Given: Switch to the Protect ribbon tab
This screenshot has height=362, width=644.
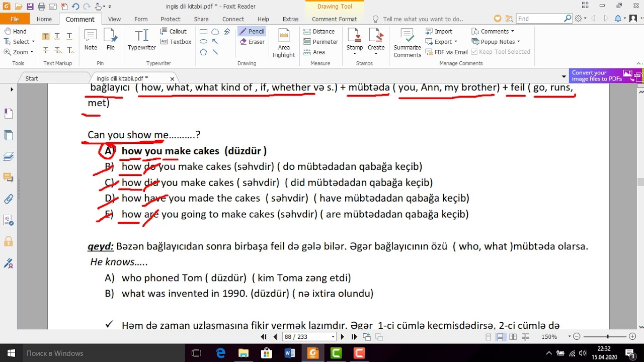Looking at the screenshot, I should pyautogui.click(x=171, y=19).
